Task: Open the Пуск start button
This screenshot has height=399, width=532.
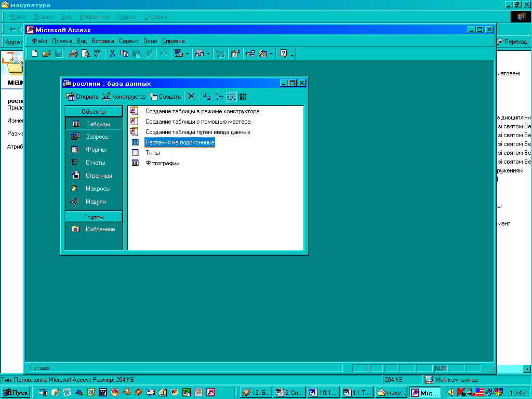Action: (x=16, y=393)
